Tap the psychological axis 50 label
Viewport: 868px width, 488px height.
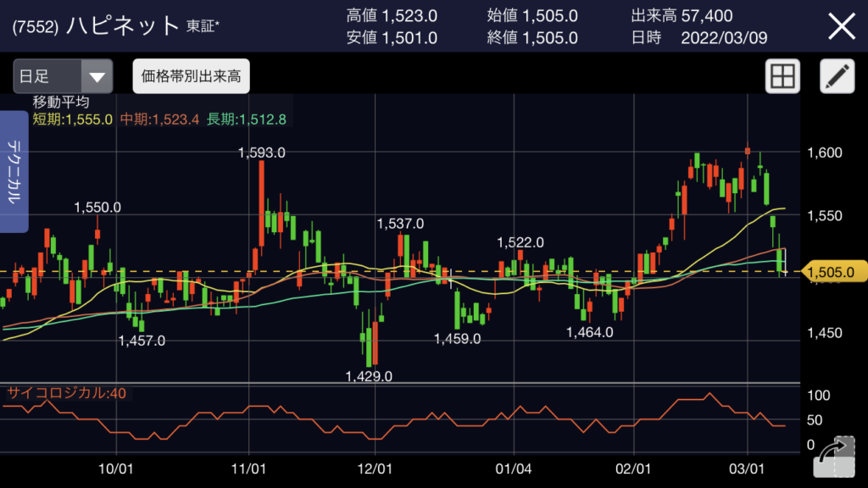pos(815,420)
